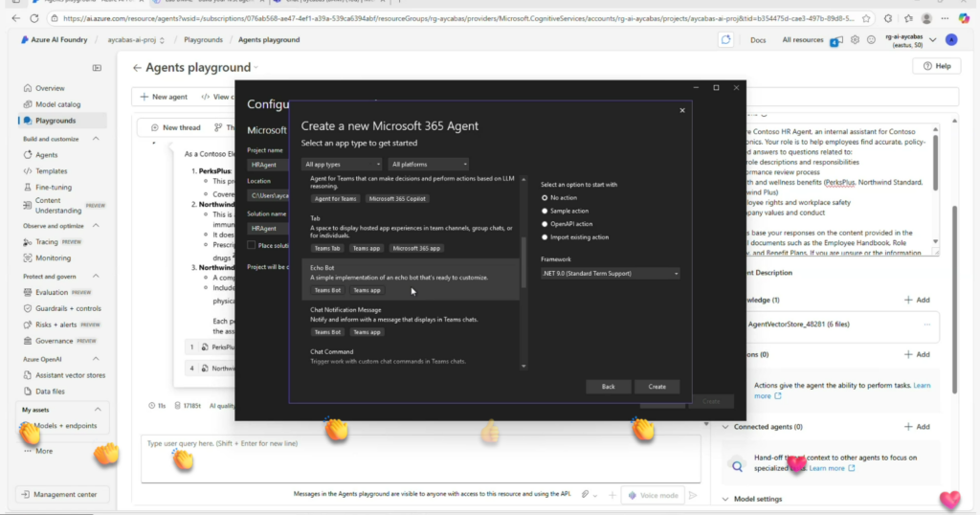
Task: Select the No action radio option
Action: click(x=545, y=197)
